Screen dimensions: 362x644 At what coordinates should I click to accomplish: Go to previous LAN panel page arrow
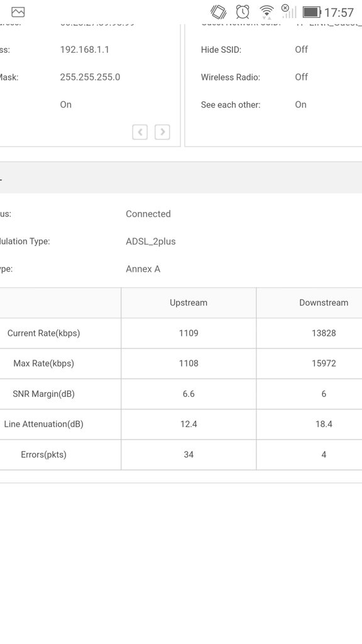click(140, 132)
